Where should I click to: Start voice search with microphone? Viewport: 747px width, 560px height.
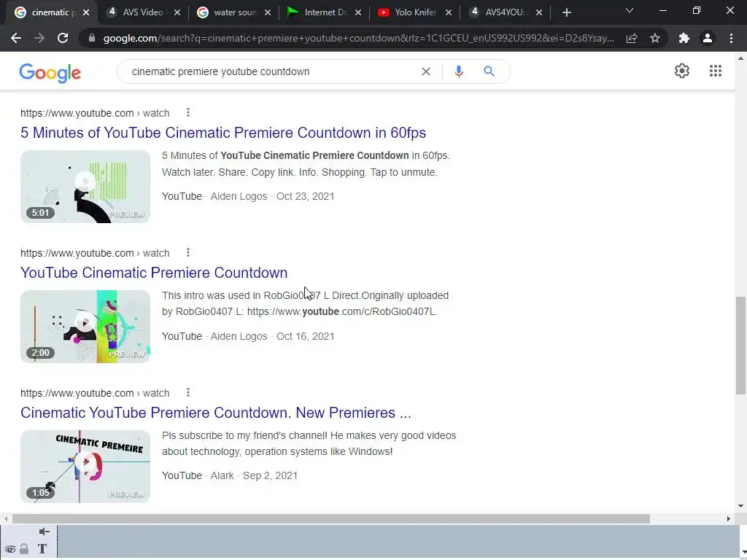[x=458, y=71]
